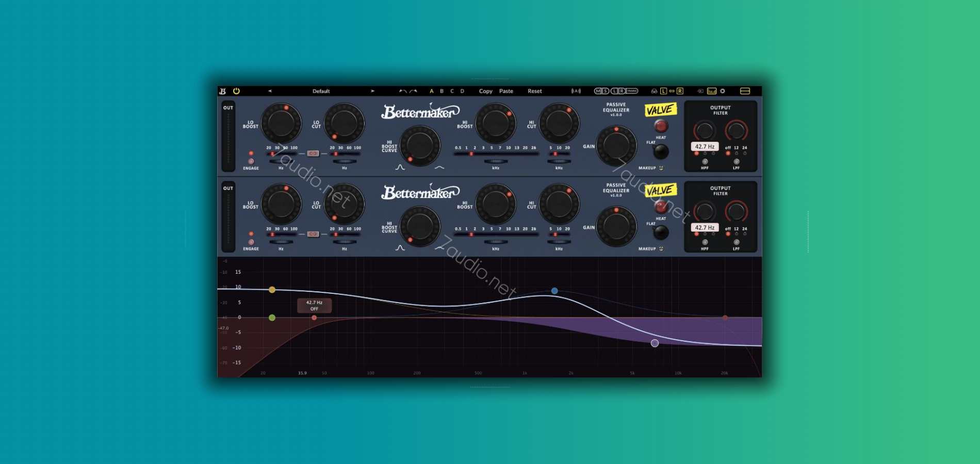Image resolution: width=980 pixels, height=464 pixels.
Task: Select the yellow lo boost node on graph
Action: click(x=272, y=290)
